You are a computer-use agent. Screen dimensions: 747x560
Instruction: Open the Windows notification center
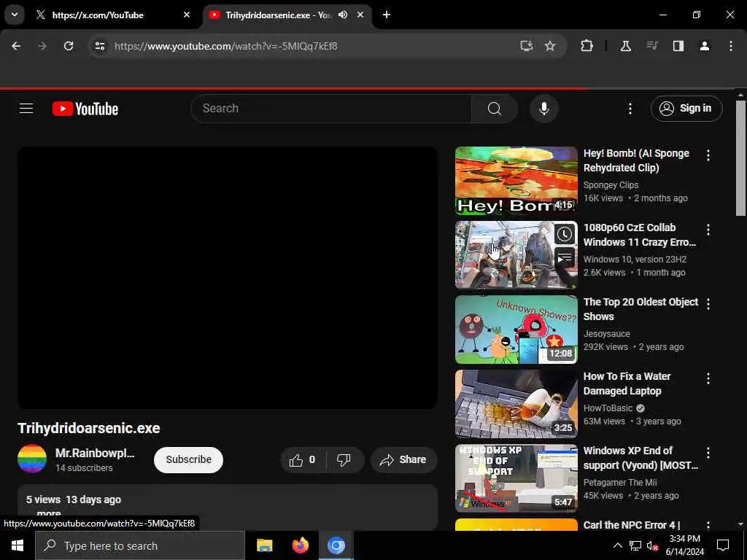pyautogui.click(x=723, y=545)
